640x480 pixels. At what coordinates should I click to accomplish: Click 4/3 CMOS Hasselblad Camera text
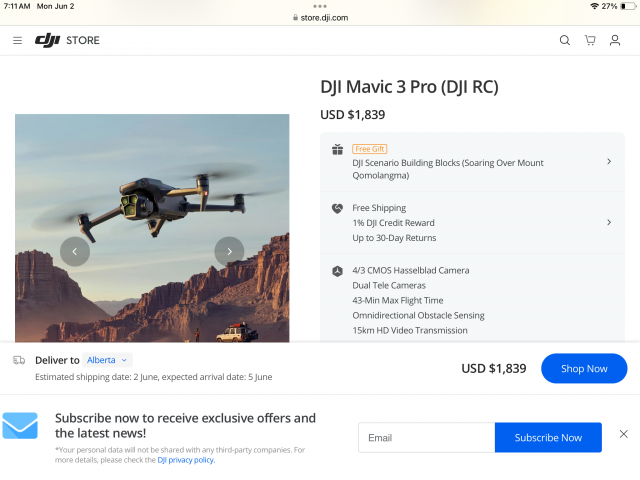411,271
